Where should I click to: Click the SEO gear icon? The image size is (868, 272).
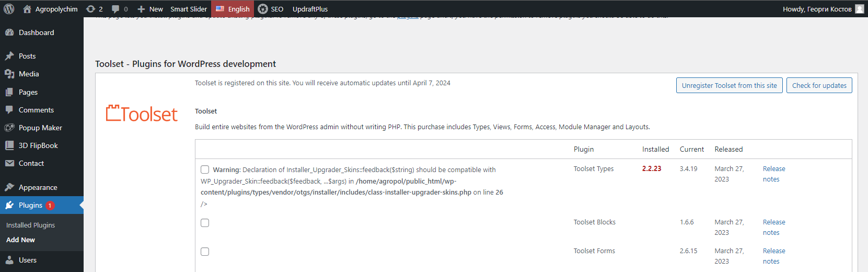[263, 9]
